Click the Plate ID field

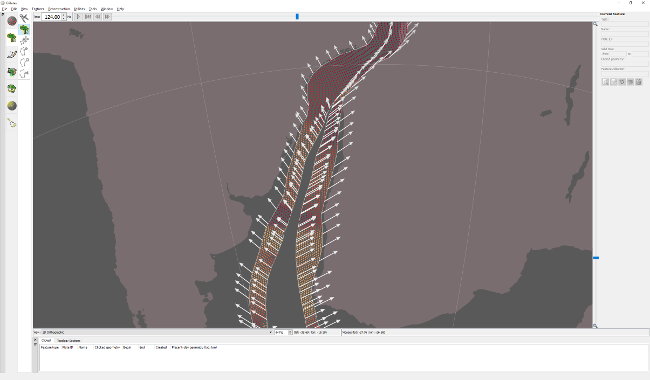click(624, 44)
